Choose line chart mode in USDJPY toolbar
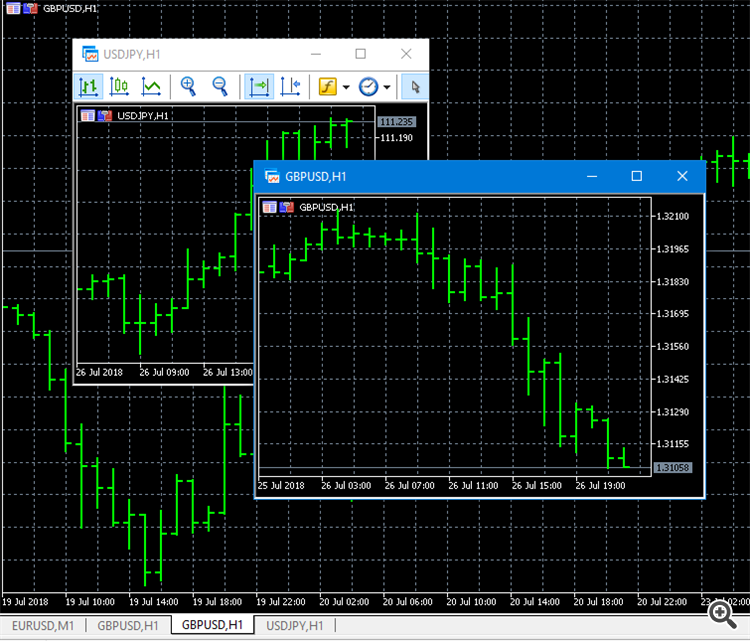 point(151,87)
